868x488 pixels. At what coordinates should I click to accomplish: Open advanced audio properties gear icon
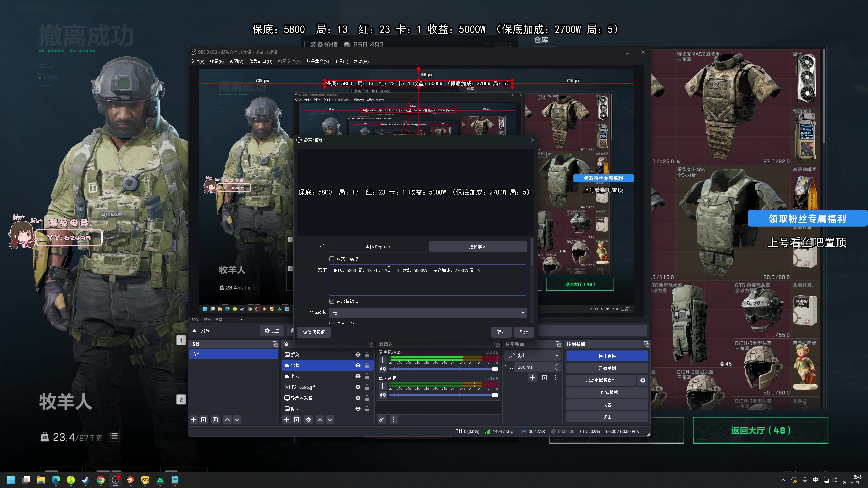coord(382,420)
